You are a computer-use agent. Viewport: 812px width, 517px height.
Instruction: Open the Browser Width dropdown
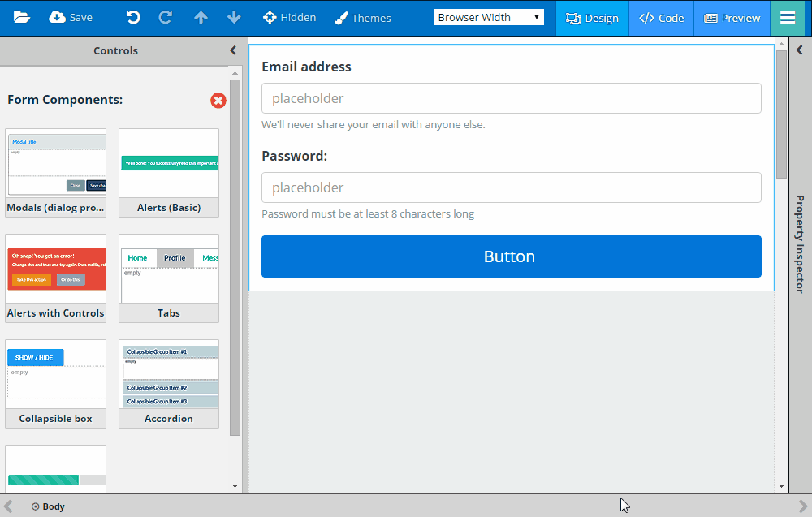click(489, 15)
